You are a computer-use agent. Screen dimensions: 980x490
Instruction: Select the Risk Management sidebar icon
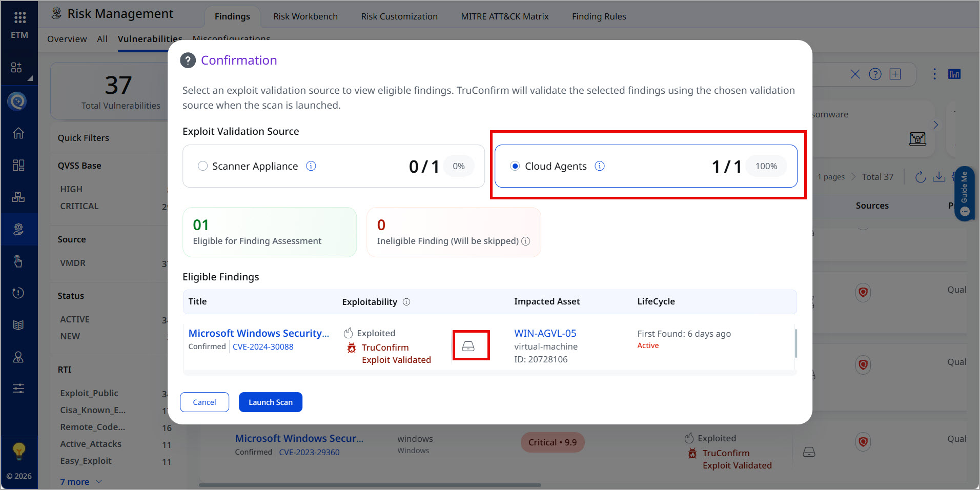coord(18,229)
